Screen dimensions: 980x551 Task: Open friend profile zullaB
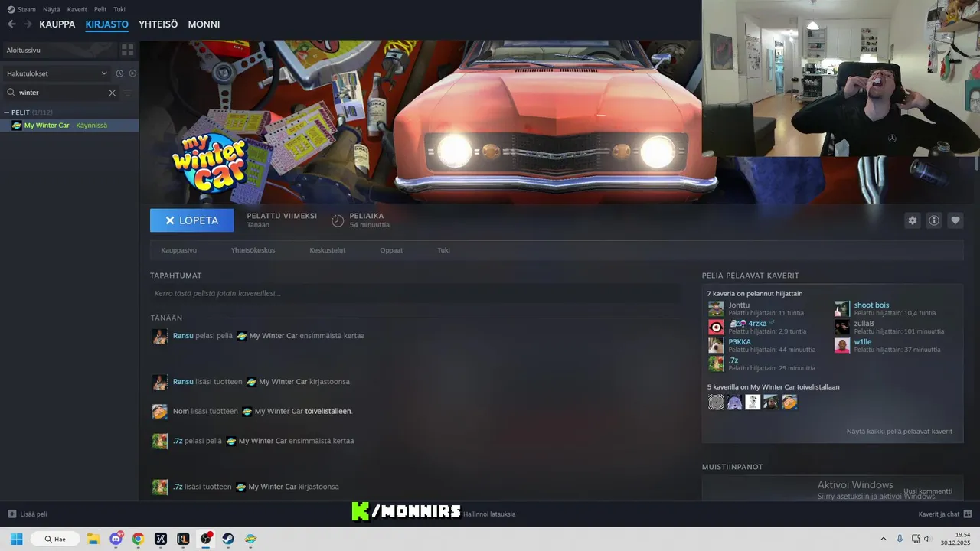click(864, 324)
